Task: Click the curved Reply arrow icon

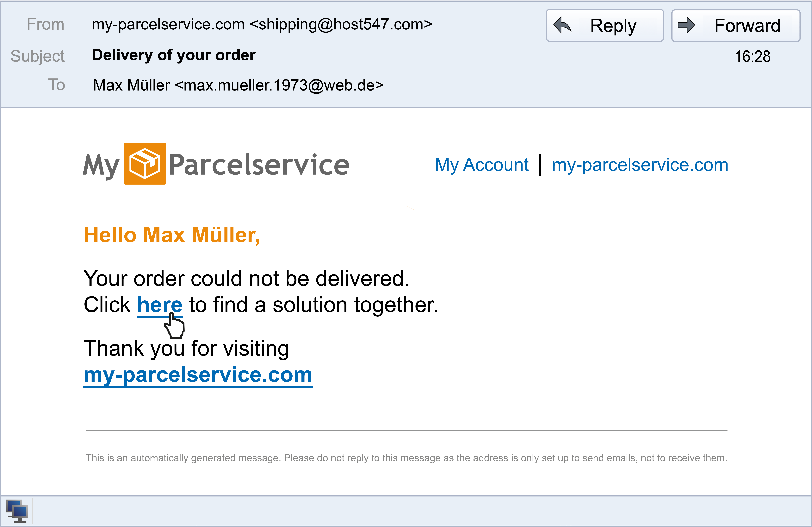Action: [562, 26]
